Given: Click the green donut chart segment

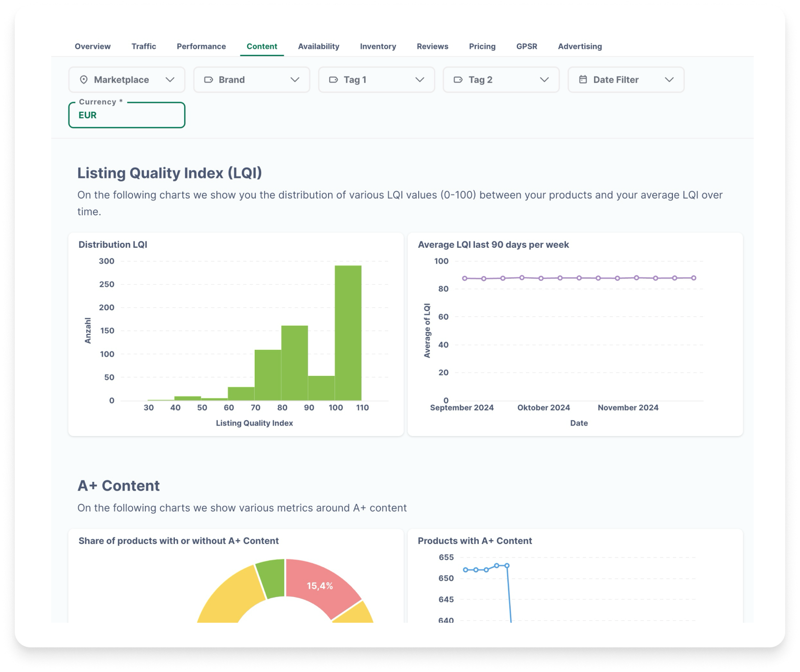Looking at the screenshot, I should (x=272, y=577).
